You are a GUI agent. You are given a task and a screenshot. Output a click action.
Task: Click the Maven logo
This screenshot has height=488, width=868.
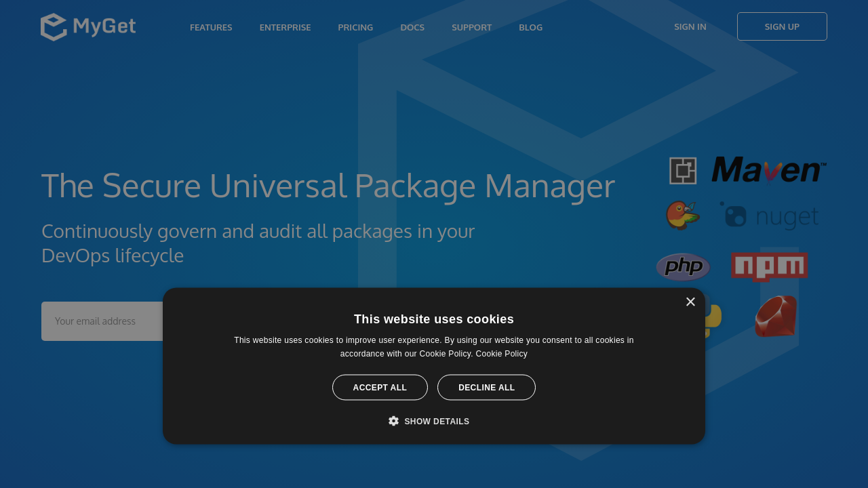pyautogui.click(x=768, y=170)
